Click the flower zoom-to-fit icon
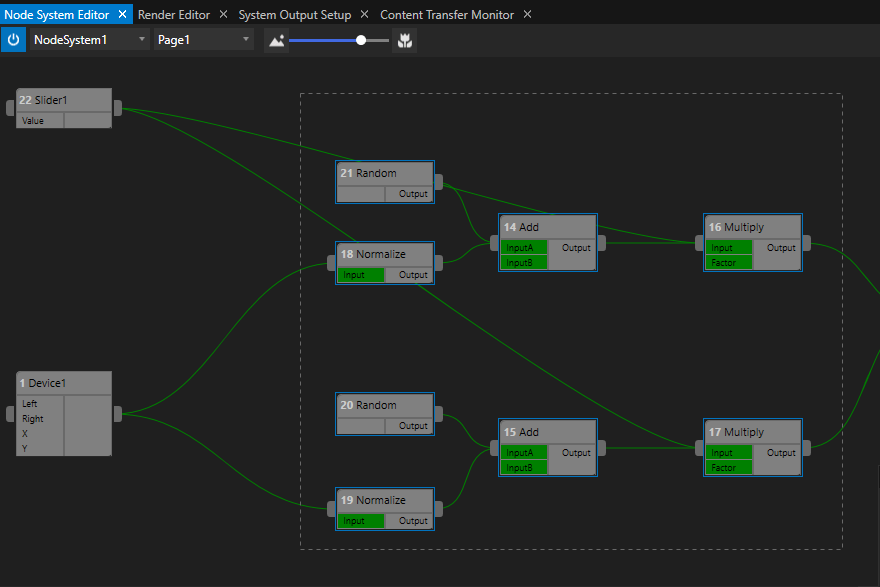The height and width of the screenshot is (587, 880). click(405, 41)
